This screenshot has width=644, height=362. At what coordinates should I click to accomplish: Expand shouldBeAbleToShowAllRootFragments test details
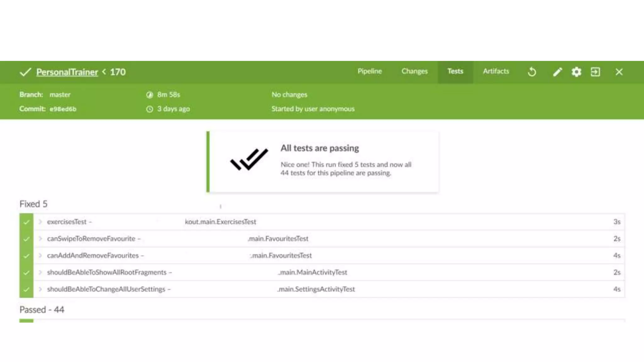(x=40, y=272)
